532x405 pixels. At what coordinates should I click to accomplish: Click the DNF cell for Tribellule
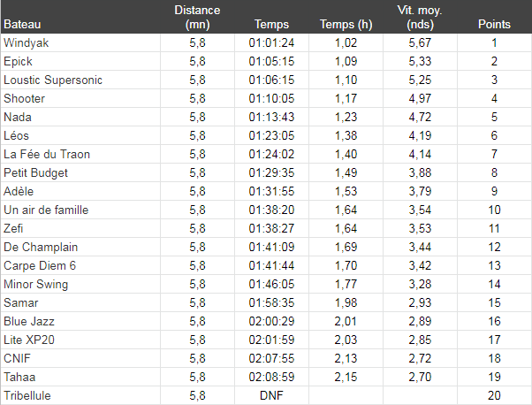[272, 395]
